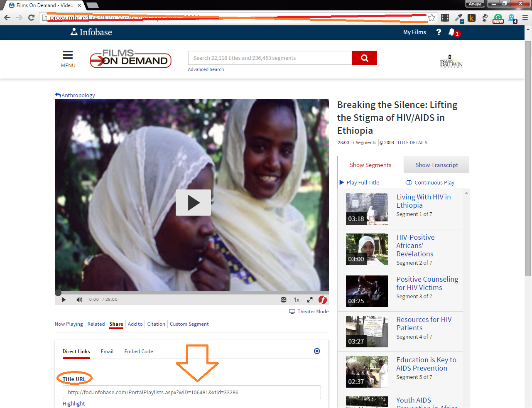The image size is (532, 408).
Task: Toggle closed captions CC icon
Action: click(x=284, y=300)
